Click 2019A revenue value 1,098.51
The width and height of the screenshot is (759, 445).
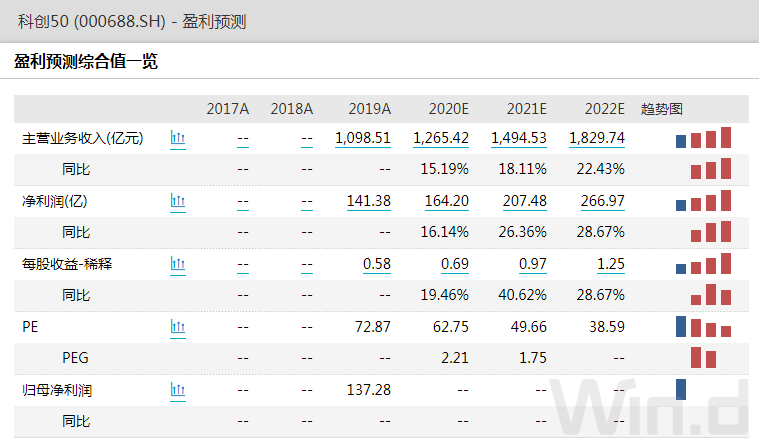tap(363, 138)
